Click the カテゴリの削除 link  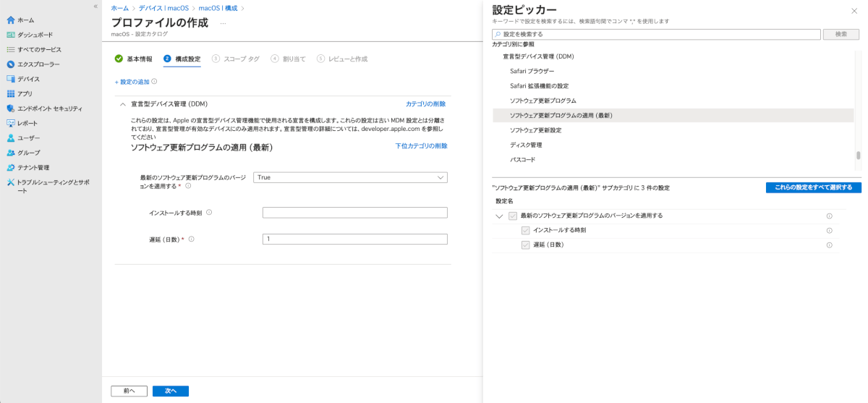(426, 104)
